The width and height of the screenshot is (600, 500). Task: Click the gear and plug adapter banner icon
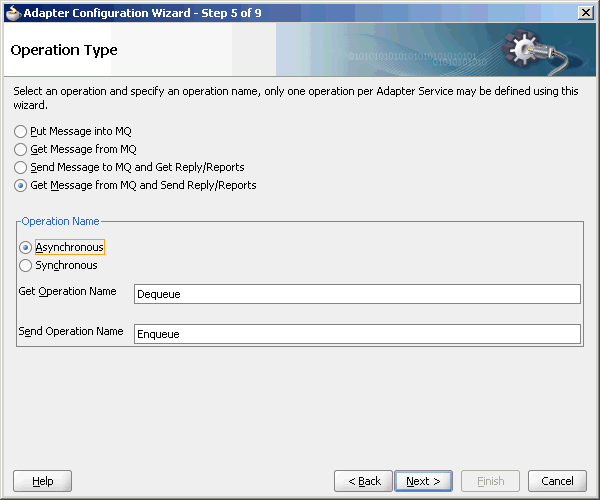pyautogui.click(x=534, y=50)
